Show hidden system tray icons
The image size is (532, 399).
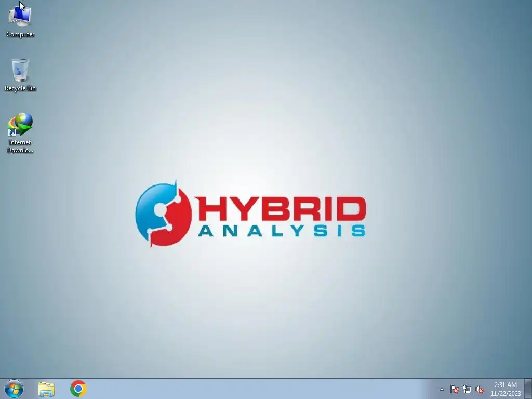coord(442,390)
